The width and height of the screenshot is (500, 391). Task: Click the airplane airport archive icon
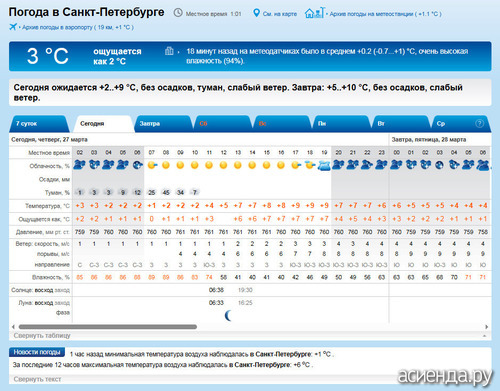pos(13,27)
